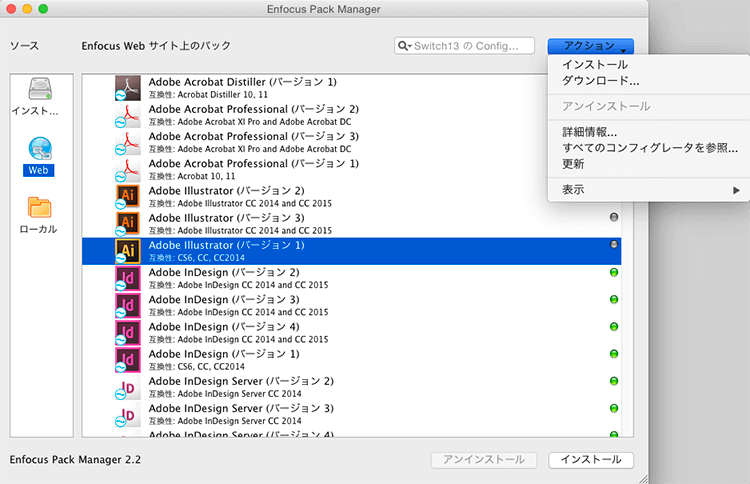The height and width of the screenshot is (484, 750).
Task: Click gray status dot for Illustrator バージョン 3
Action: pyautogui.click(x=614, y=217)
